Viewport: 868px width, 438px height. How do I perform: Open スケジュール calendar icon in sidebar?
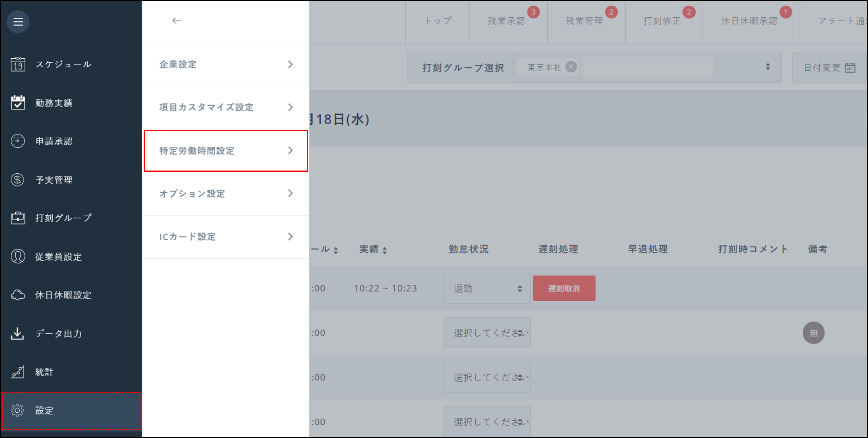point(18,64)
